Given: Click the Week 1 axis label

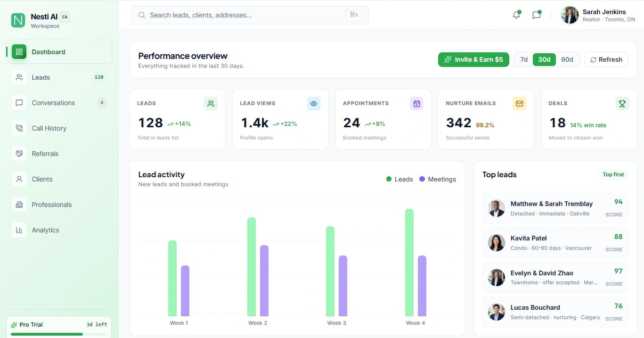Looking at the screenshot, I should [179, 323].
